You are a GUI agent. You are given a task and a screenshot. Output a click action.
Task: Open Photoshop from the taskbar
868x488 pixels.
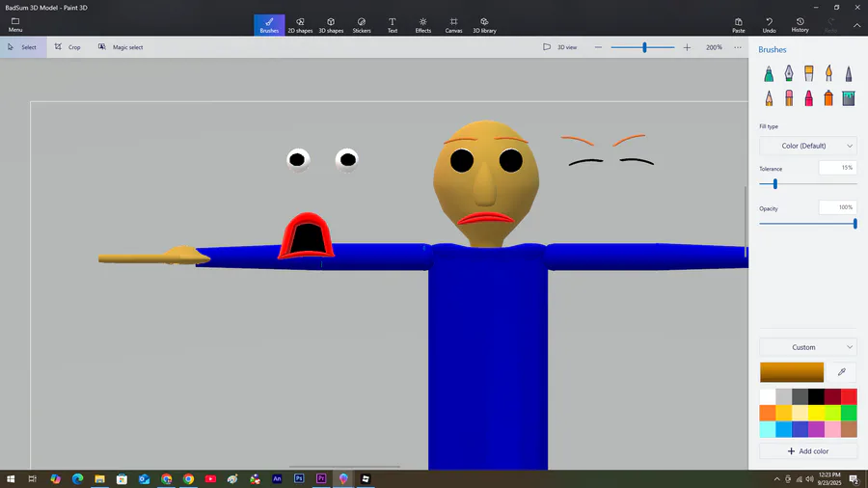299,479
